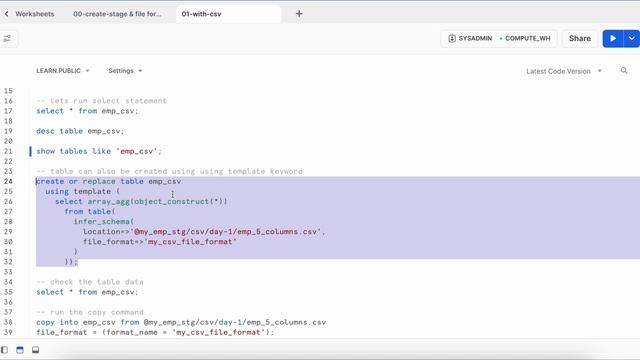Click line 17 select from emp_csv
Screen dimensions: 640x360
[87, 111]
